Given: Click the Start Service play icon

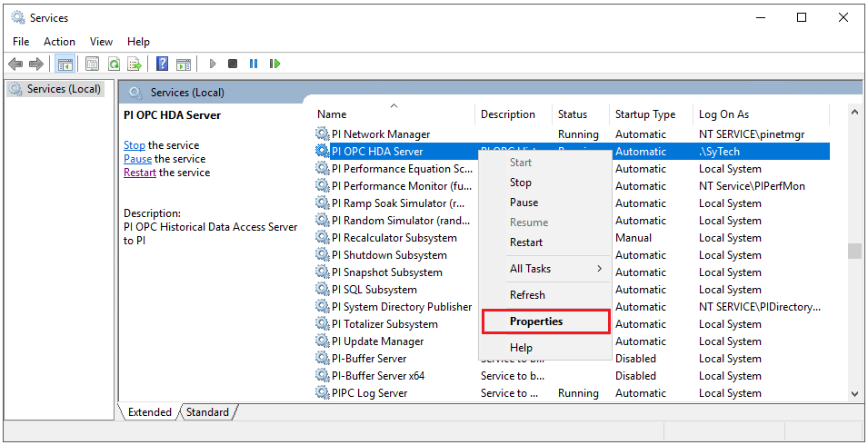Looking at the screenshot, I should [213, 64].
